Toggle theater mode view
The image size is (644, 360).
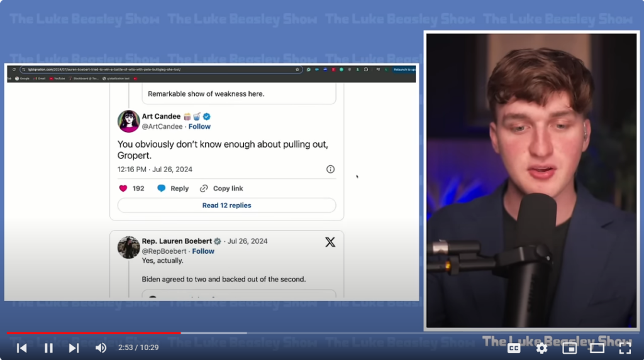[597, 348]
